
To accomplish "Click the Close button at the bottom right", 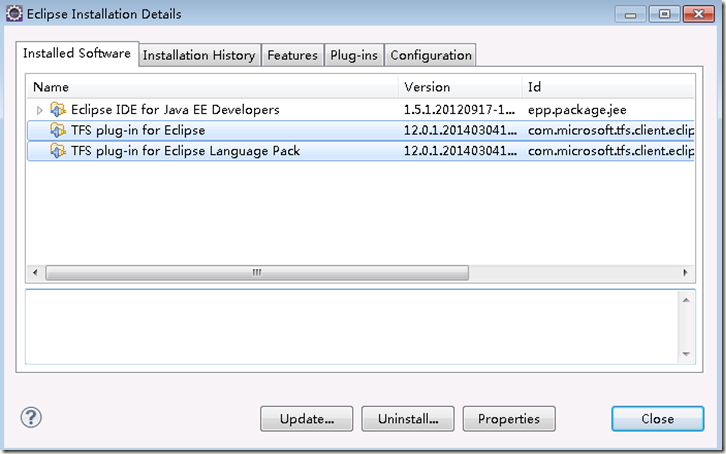I will point(657,419).
